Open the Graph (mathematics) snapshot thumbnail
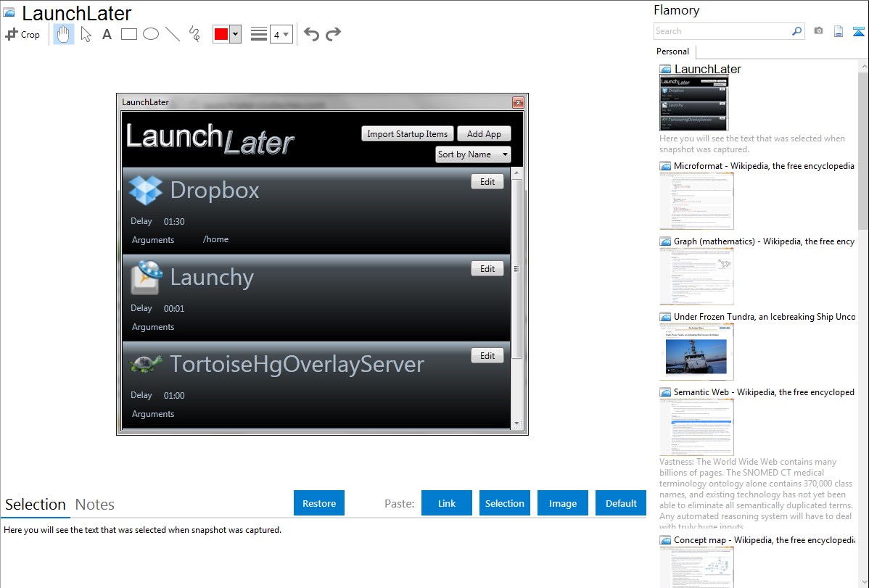This screenshot has height=588, width=869. click(x=696, y=276)
